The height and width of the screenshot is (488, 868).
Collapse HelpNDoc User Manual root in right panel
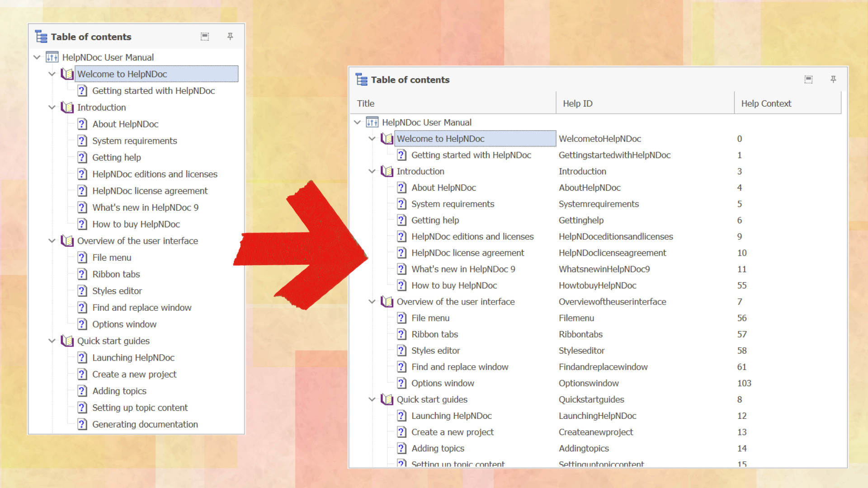coord(357,122)
